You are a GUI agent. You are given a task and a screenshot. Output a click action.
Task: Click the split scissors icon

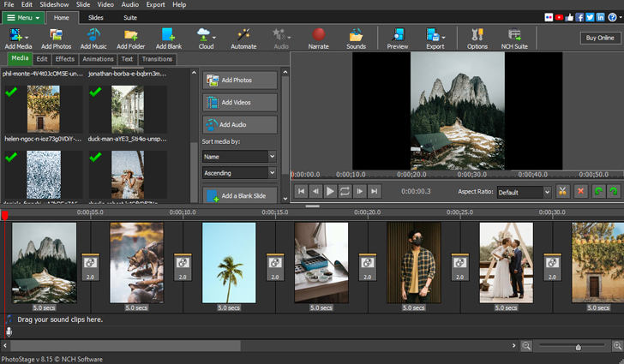point(562,191)
